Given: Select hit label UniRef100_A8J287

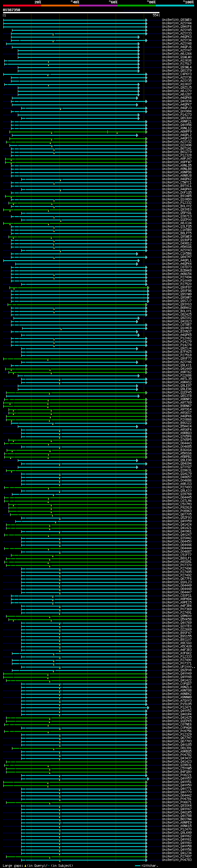Looking at the screenshot, I should pos(177,94).
